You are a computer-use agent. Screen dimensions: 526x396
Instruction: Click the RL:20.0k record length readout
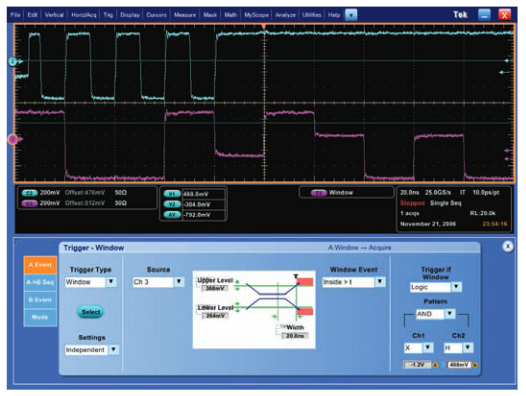pyautogui.click(x=483, y=213)
